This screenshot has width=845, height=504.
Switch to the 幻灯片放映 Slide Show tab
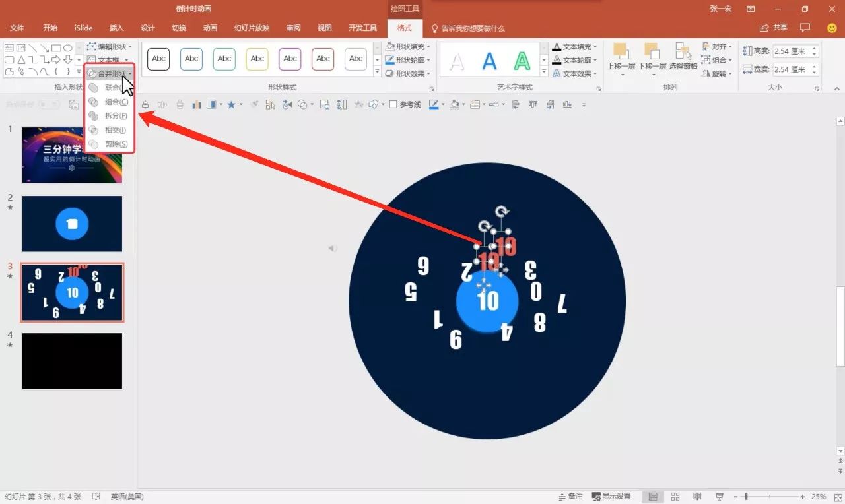tap(252, 28)
